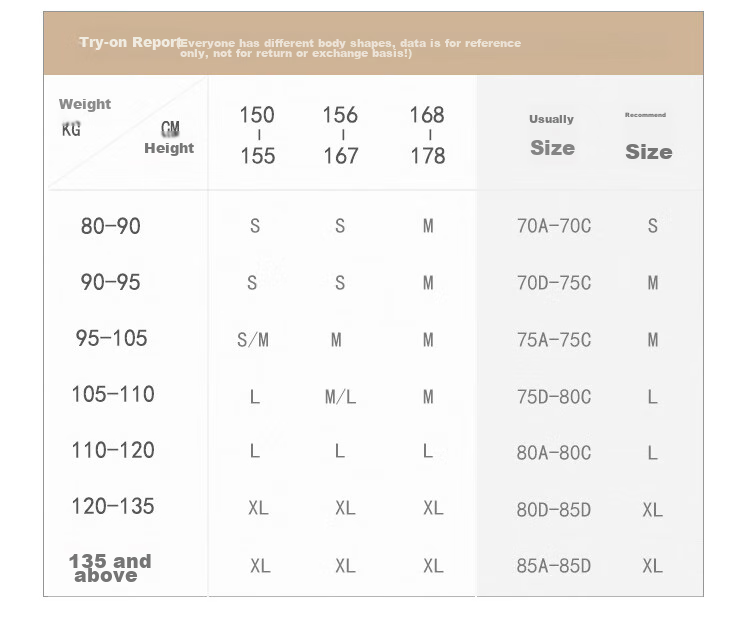
Task: Click the 168-178 height column header
Action: click(x=428, y=135)
